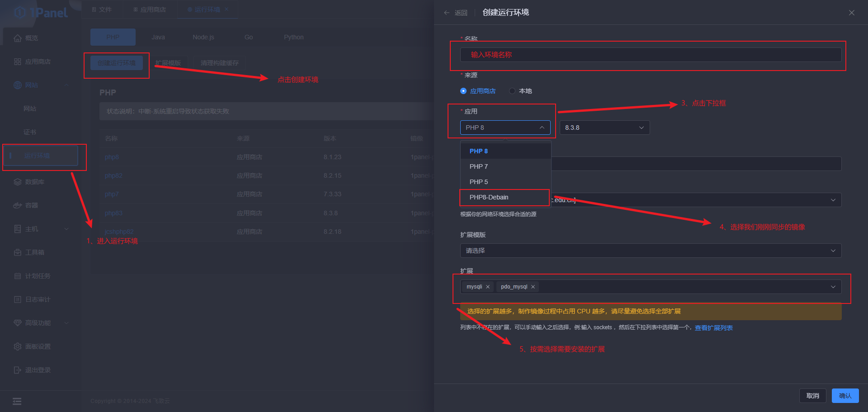Click the Panel settings gear icon
The width and height of the screenshot is (868, 412).
pos(18,346)
